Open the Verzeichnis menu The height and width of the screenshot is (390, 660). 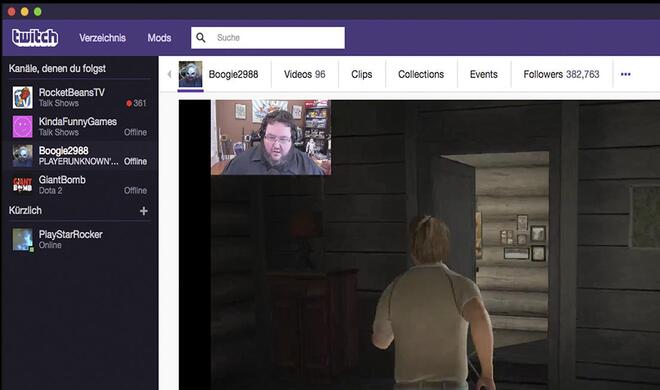[x=102, y=38]
